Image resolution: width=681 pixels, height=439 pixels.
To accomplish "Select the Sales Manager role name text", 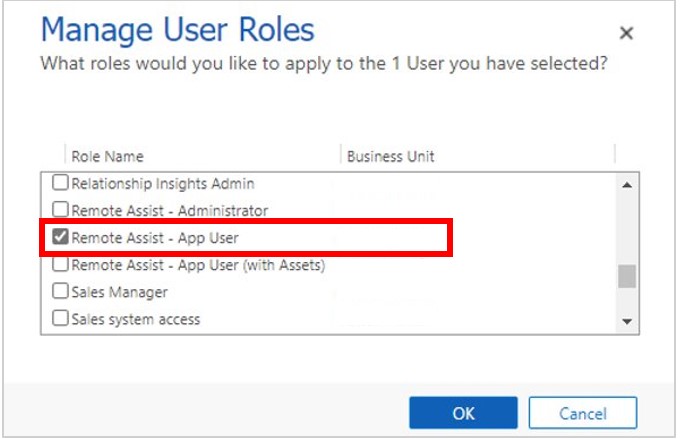I will coord(120,293).
